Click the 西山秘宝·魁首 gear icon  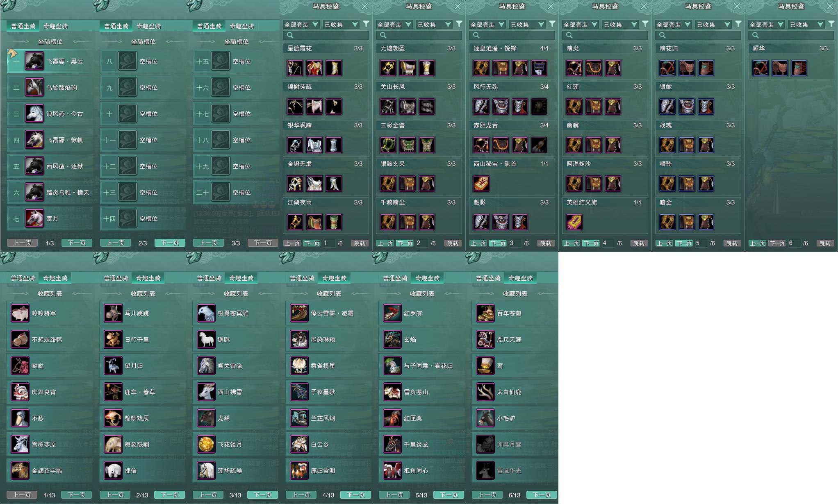pyautogui.click(x=481, y=184)
